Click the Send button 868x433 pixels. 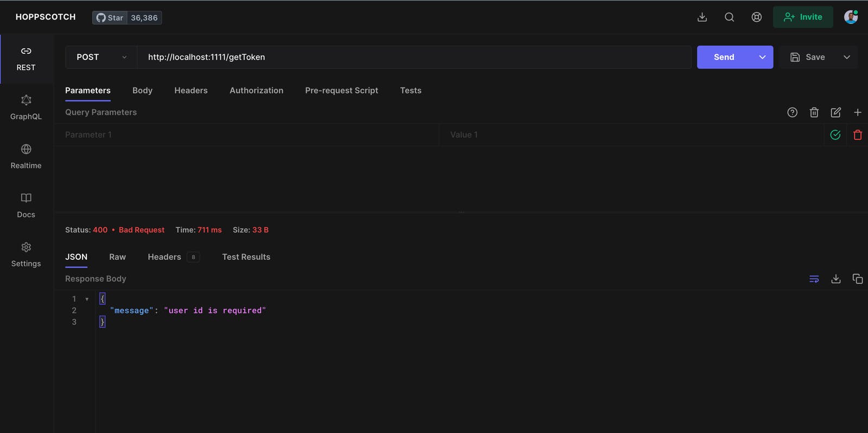pos(724,57)
